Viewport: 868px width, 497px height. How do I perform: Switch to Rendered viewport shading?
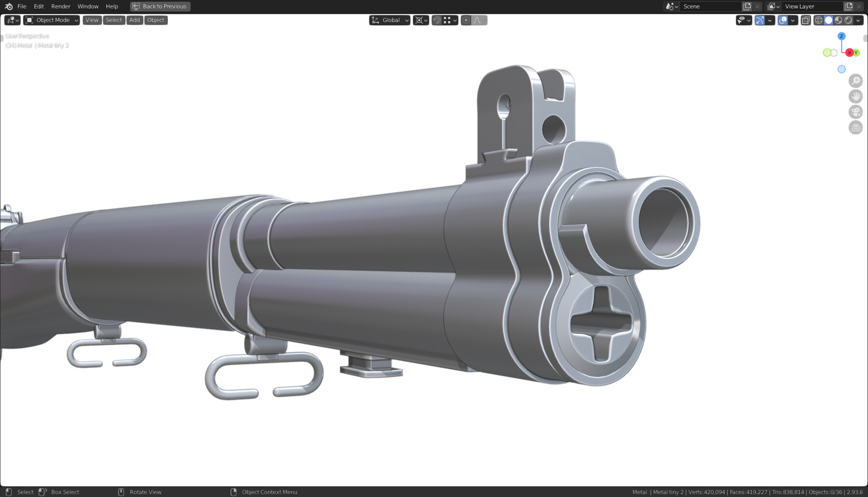849,20
